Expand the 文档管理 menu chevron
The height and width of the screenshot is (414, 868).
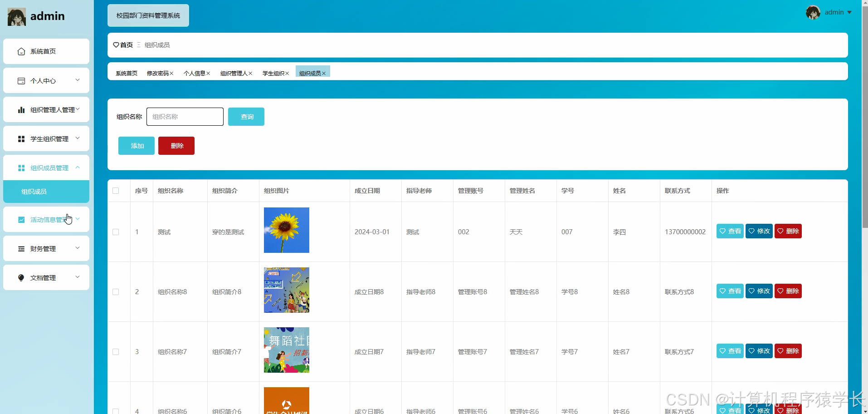(78, 277)
